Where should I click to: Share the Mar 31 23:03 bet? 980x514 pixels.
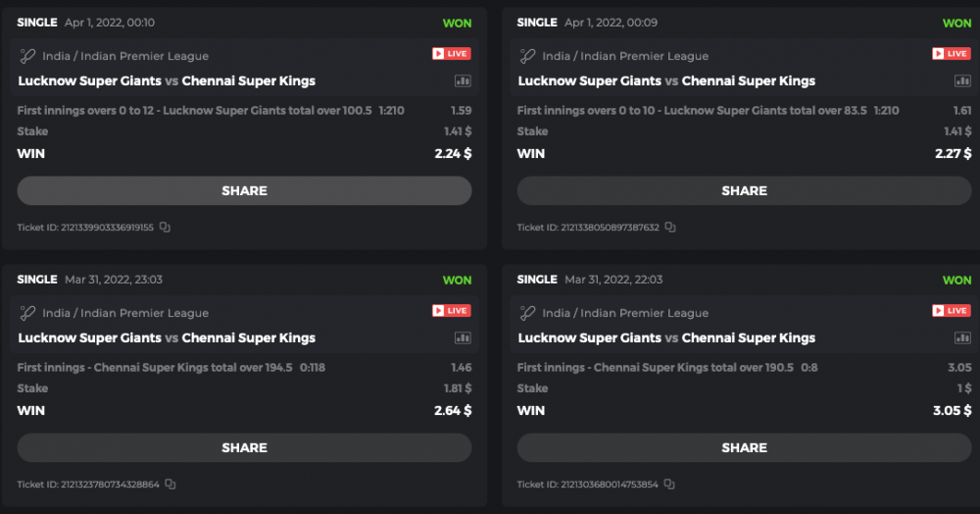click(244, 448)
